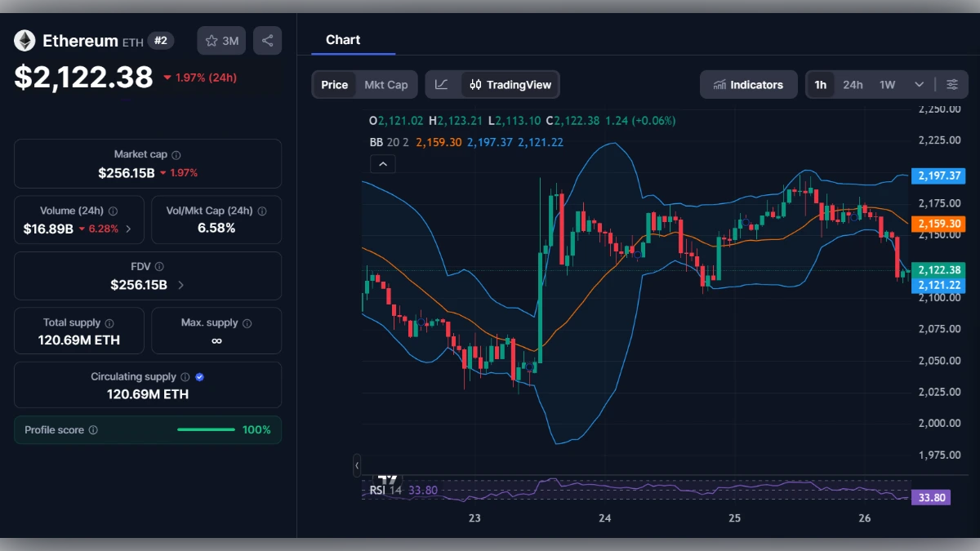
Task: Select the 24h timeframe
Action: click(853, 84)
